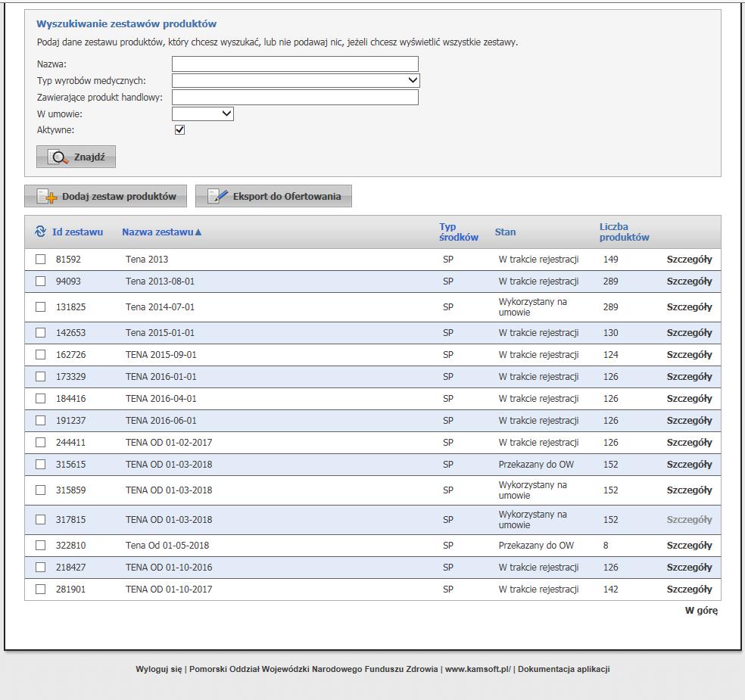Open Szczegóły for TENA 2016-04-01
745x700 pixels.
(x=689, y=398)
